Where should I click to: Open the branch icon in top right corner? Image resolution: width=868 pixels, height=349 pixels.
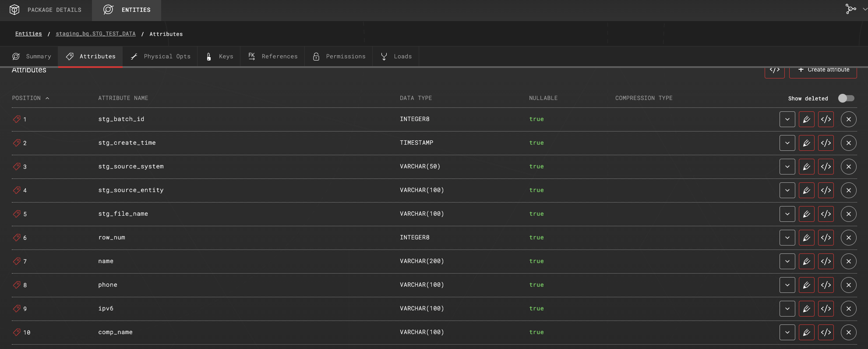[x=850, y=9]
